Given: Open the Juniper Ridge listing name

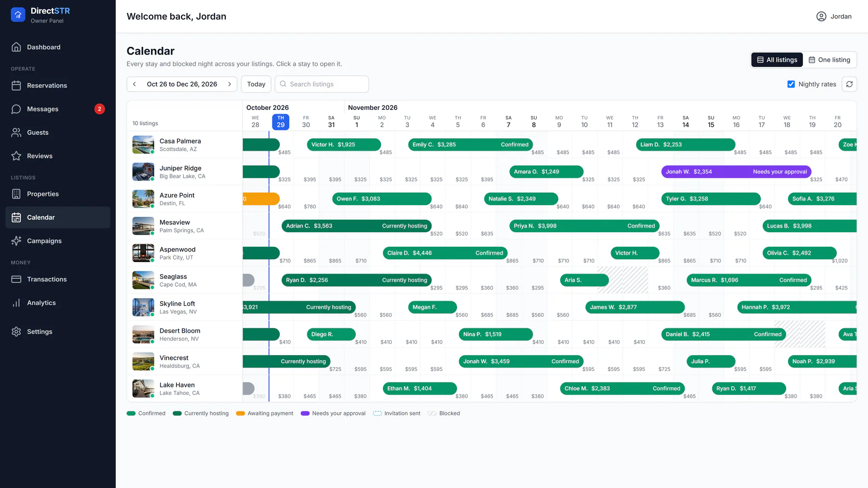Looking at the screenshot, I should tap(180, 168).
